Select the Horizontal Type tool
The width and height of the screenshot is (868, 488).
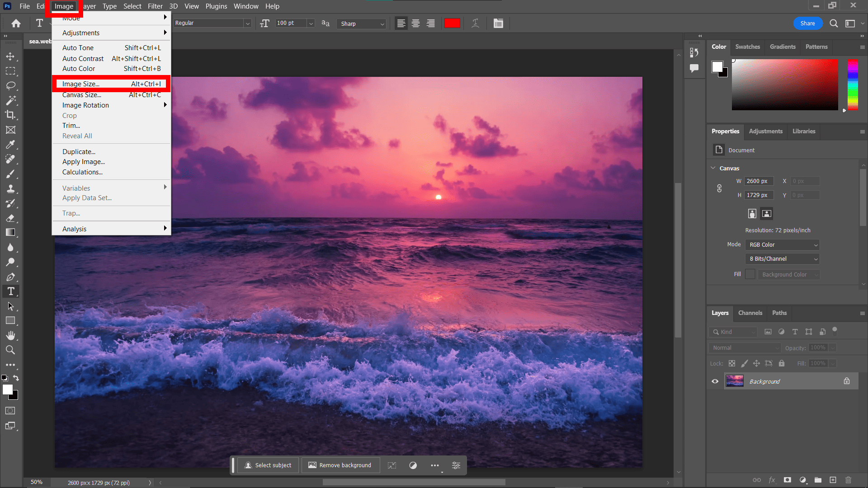[x=11, y=291]
